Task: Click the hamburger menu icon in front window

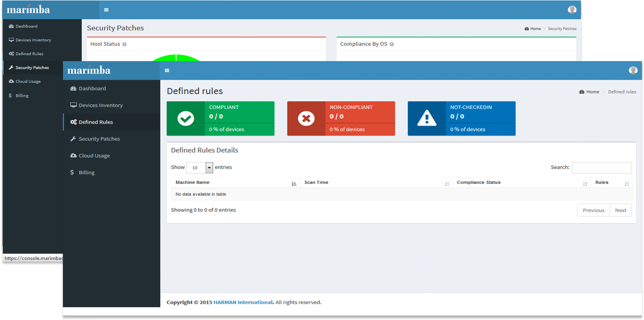Action: point(167,71)
